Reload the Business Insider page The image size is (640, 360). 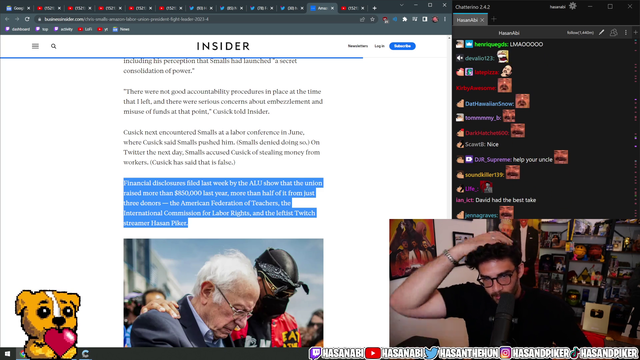pyautogui.click(x=27, y=19)
